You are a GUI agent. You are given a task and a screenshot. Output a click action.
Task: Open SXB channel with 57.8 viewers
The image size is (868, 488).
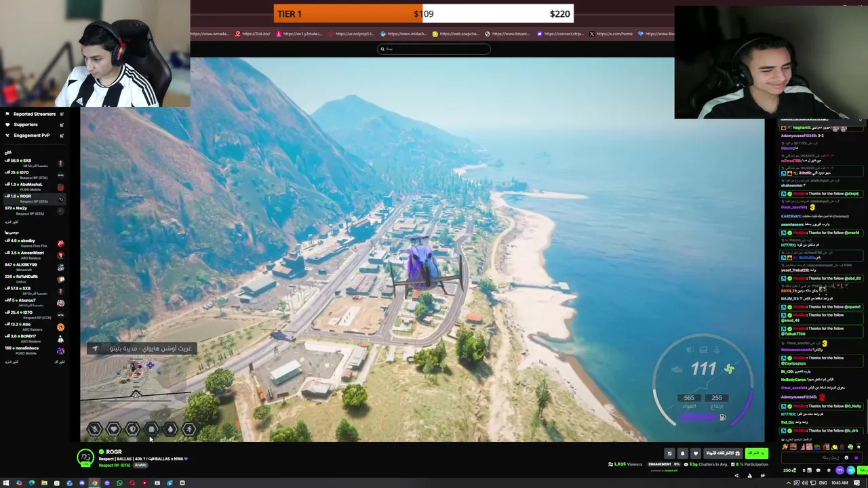coord(34,291)
